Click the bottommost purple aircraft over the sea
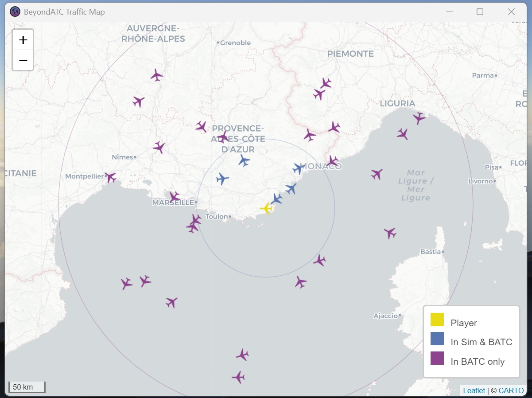The height and width of the screenshot is (398, 532). [x=238, y=377]
